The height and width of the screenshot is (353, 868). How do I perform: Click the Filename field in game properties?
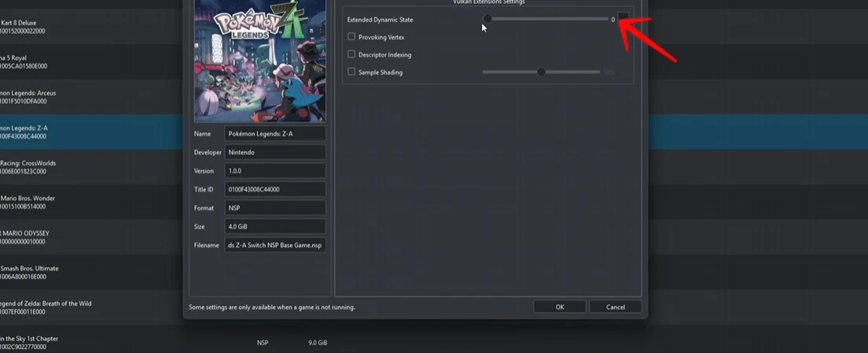(x=275, y=245)
